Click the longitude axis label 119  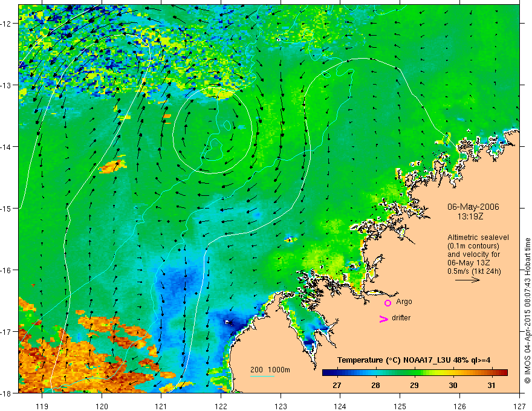tap(42, 406)
